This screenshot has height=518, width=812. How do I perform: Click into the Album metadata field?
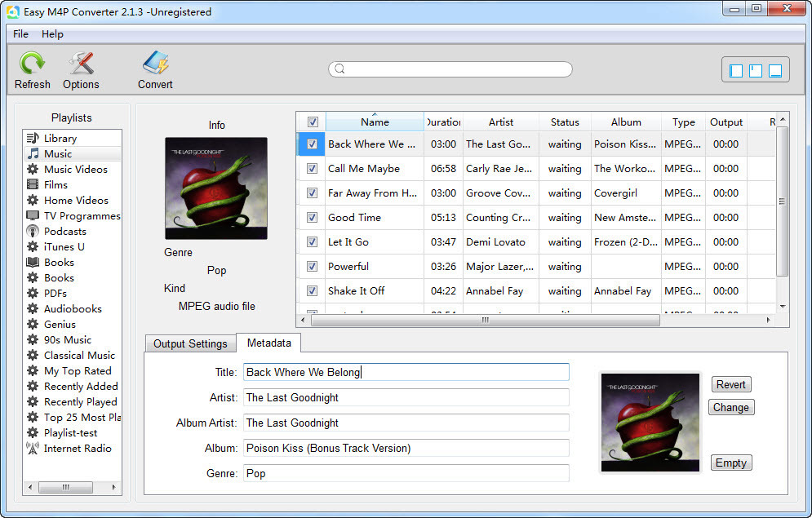(x=406, y=448)
